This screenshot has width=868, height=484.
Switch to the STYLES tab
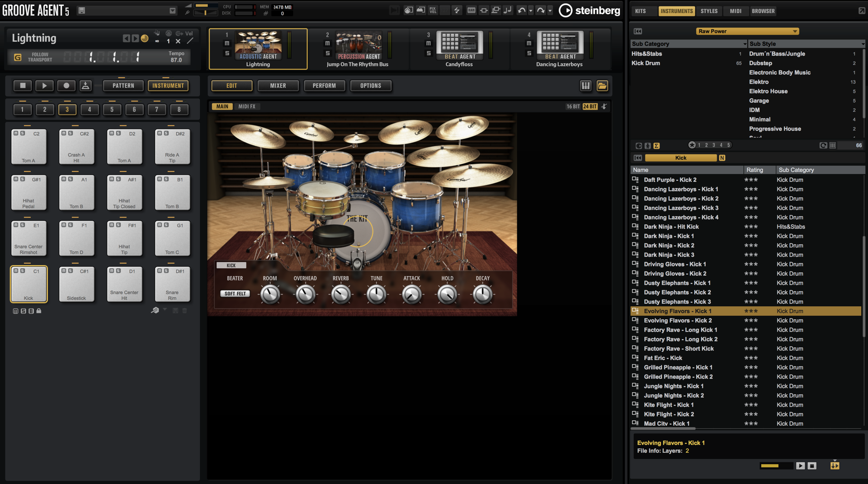[708, 11]
